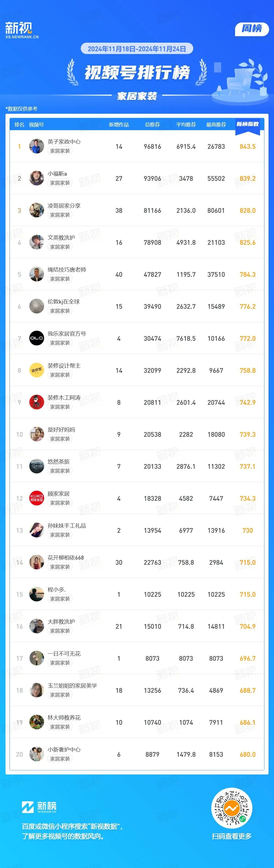Click the yellow 装修帮 avatar icon

(36, 370)
